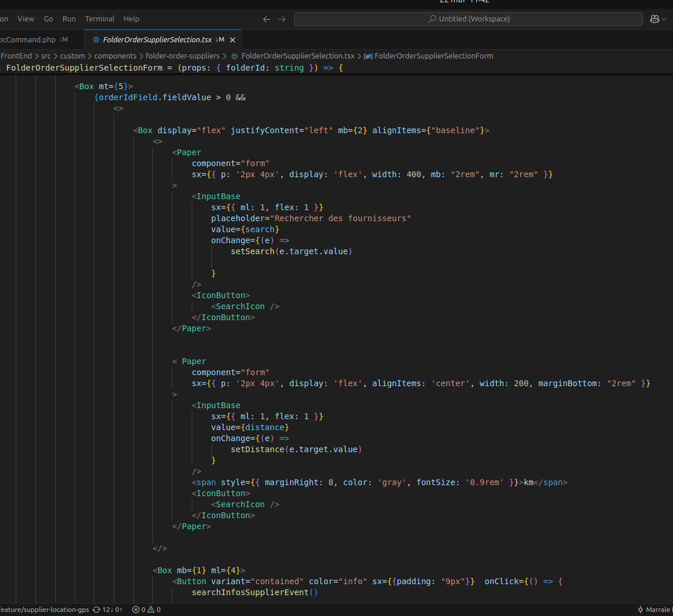Click the Untitled (Workspace) command center search

click(x=468, y=19)
